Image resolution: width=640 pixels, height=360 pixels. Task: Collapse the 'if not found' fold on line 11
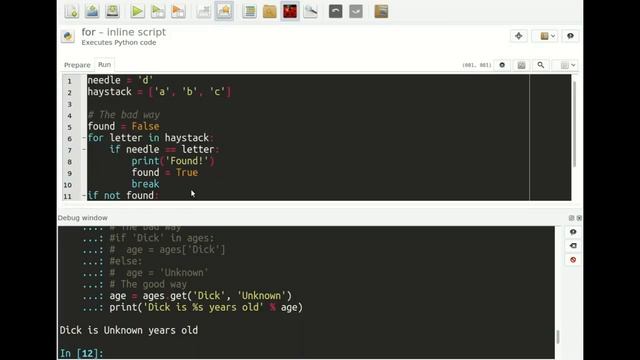[84, 196]
